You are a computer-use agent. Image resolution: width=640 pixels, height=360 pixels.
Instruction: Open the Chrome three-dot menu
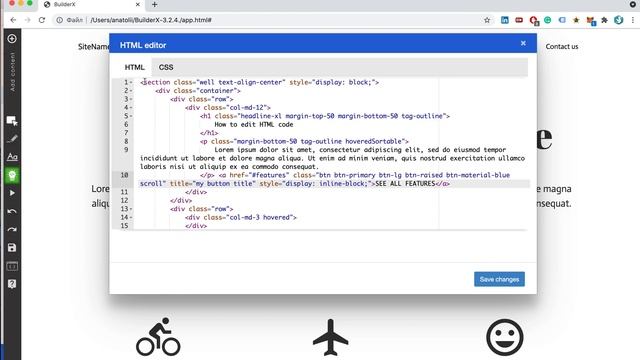[633, 20]
